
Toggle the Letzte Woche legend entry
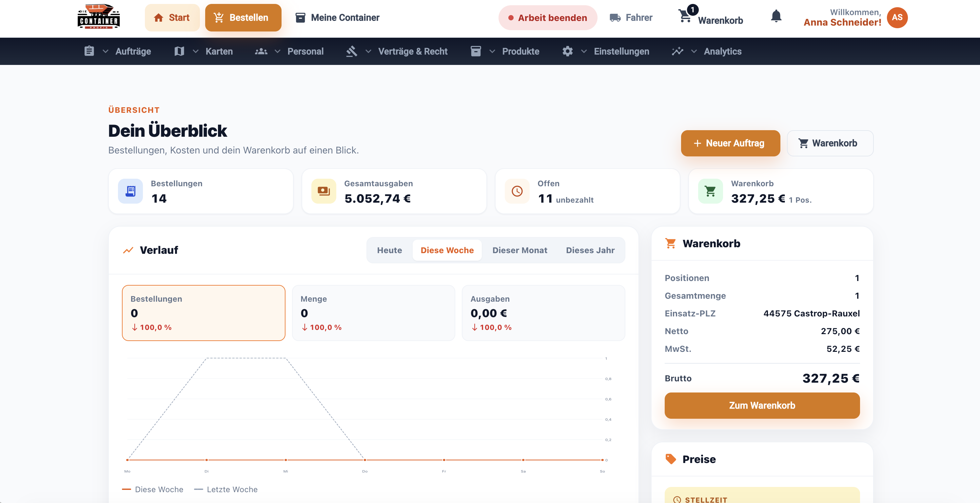pyautogui.click(x=225, y=489)
